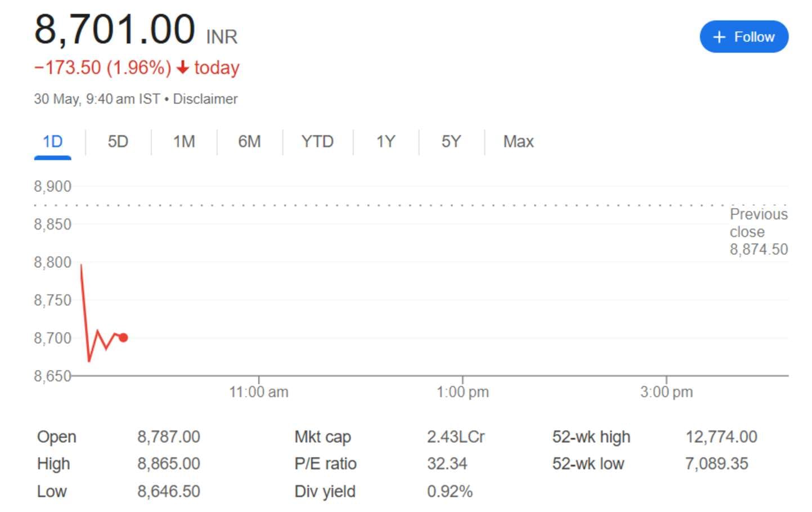Reselect the active 1D tab
Screen dimensions: 812x512
pos(52,142)
